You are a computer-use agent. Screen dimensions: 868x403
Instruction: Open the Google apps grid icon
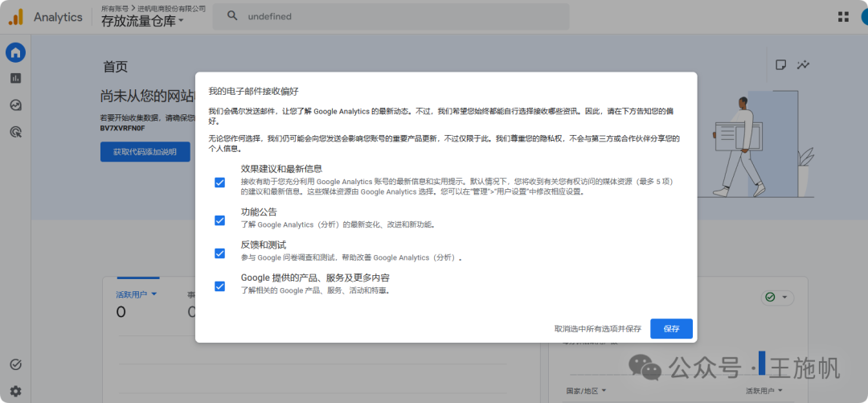[843, 17]
